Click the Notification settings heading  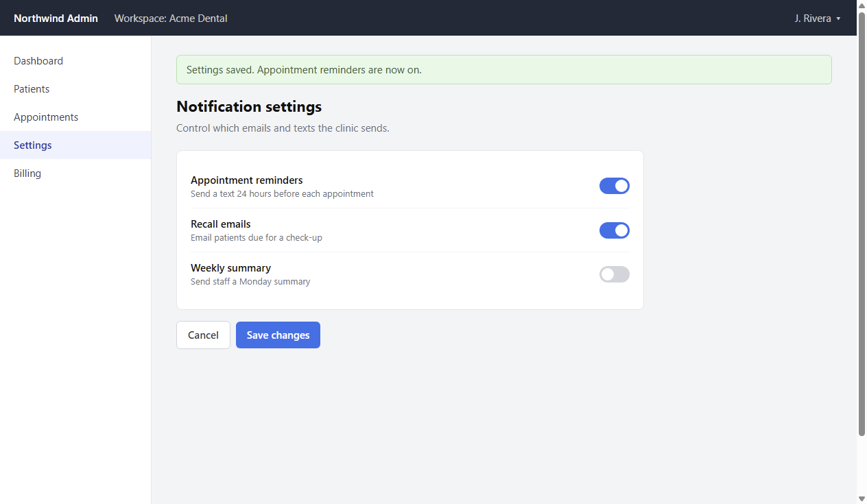point(249,106)
